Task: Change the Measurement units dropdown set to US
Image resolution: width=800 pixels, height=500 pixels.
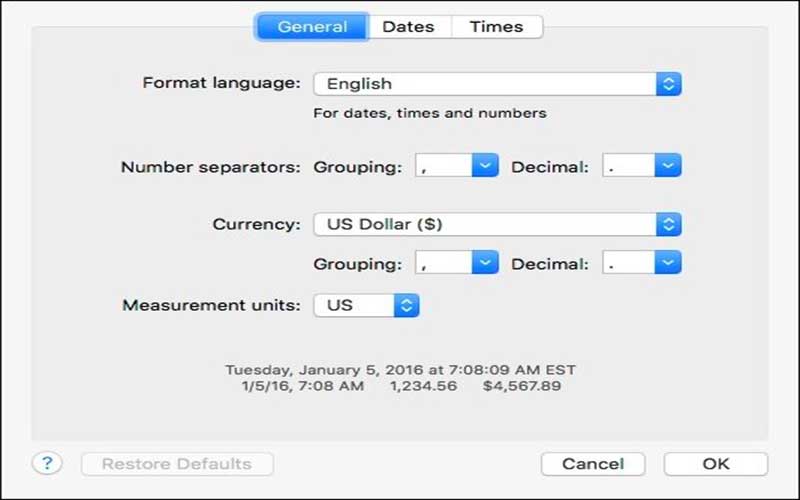Action: (366, 305)
